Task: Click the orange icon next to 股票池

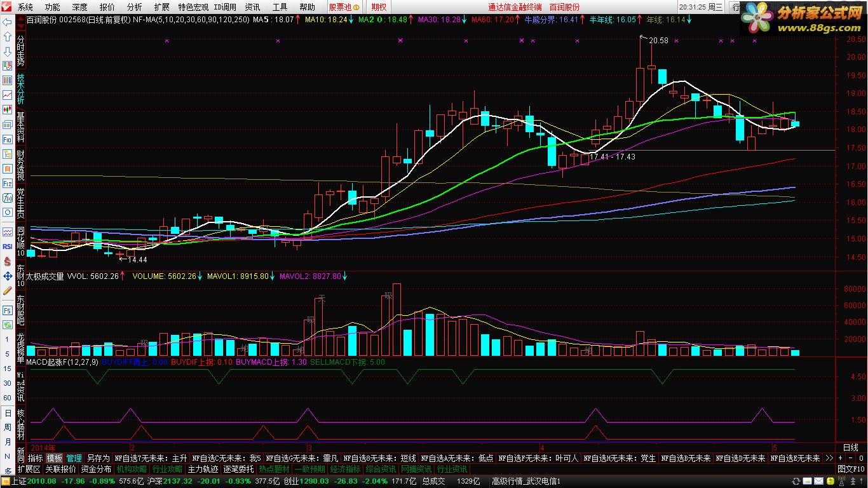Action: (x=356, y=7)
